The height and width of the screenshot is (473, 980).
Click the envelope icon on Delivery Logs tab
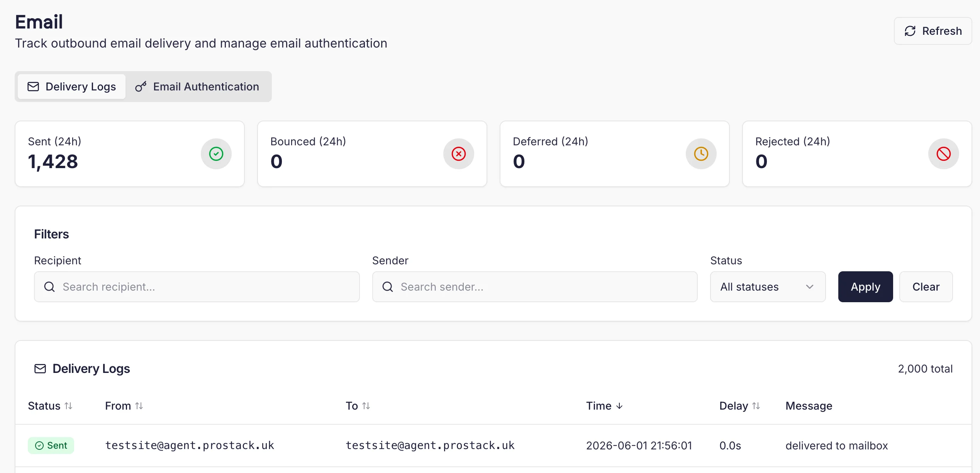click(33, 87)
